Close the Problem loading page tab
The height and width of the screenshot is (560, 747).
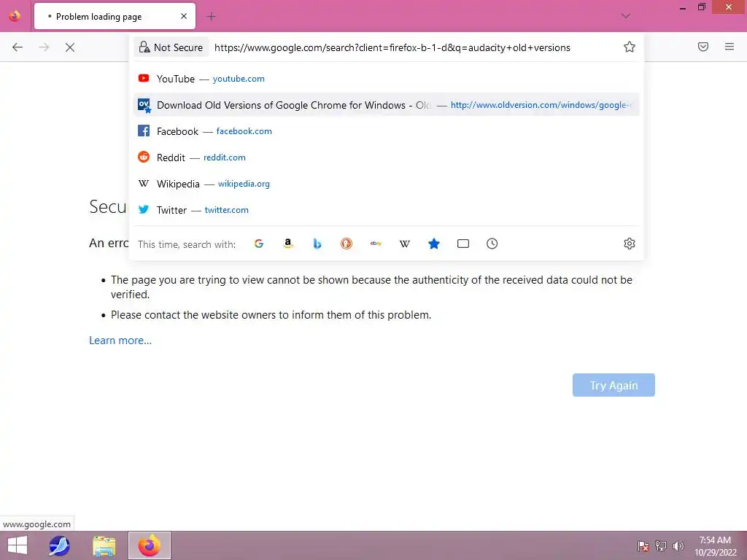pyautogui.click(x=184, y=16)
